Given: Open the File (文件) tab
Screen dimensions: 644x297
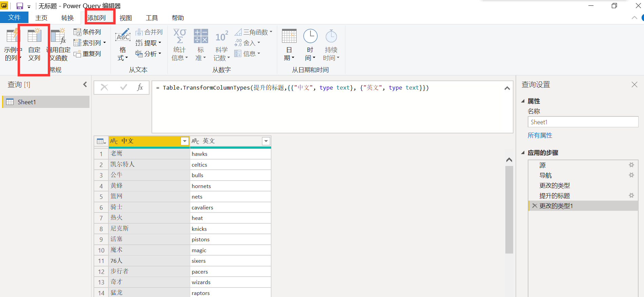Looking at the screenshot, I should [14, 18].
